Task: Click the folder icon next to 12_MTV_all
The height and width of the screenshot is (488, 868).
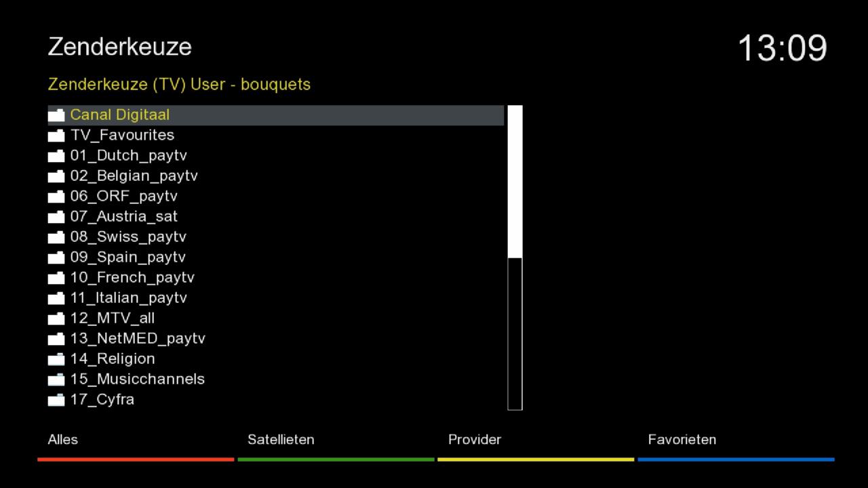Action: (x=56, y=319)
